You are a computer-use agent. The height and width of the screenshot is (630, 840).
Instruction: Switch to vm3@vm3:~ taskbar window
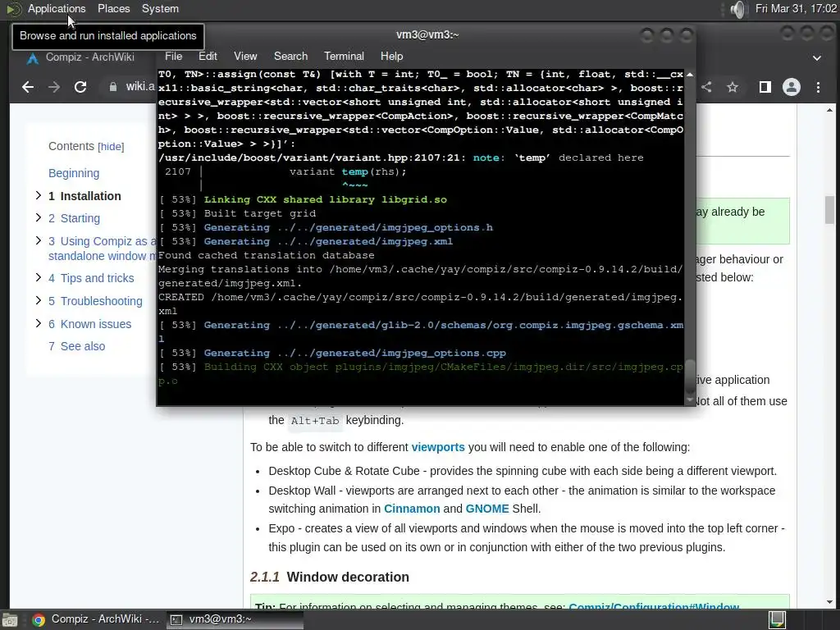(x=234, y=619)
